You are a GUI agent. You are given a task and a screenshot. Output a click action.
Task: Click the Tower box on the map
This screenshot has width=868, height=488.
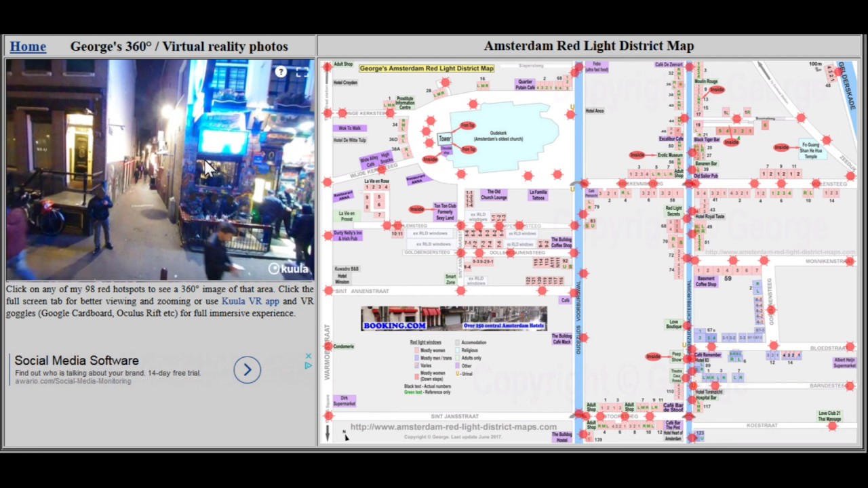tap(445, 138)
